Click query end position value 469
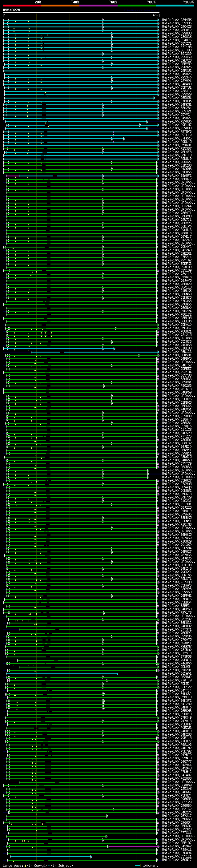This screenshot has height=868, width=197. tap(155, 15)
